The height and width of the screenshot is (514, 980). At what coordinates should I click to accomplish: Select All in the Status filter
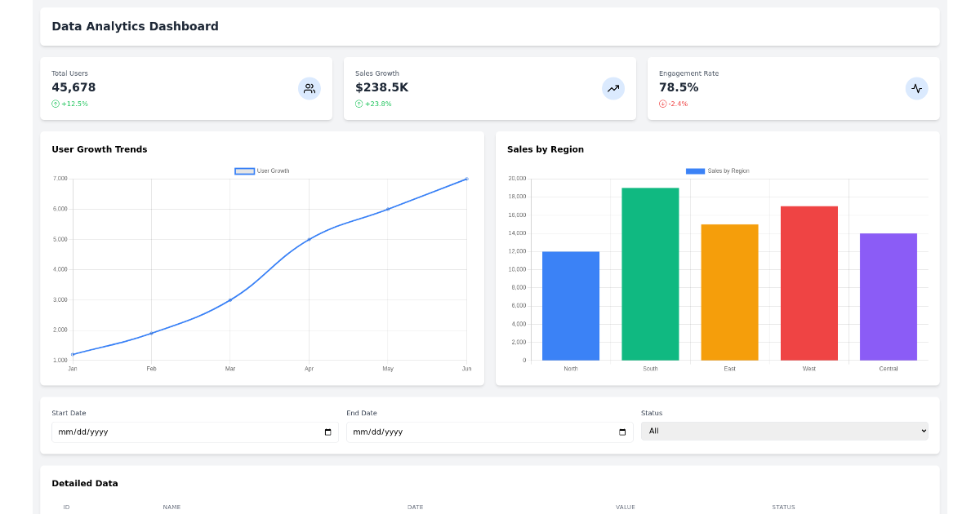(784, 431)
